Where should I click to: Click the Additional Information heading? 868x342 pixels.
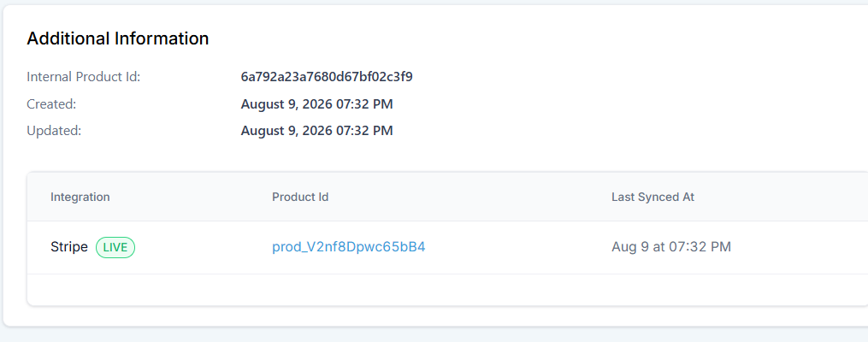point(118,38)
